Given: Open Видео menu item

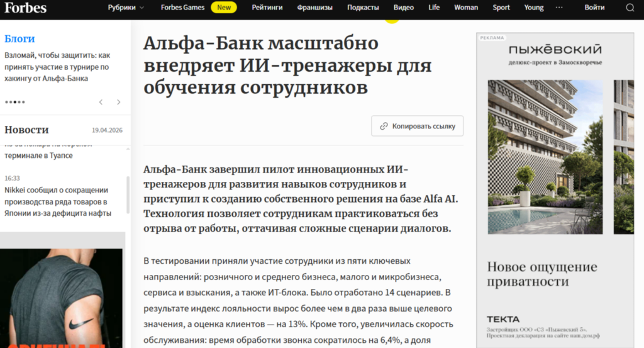Looking at the screenshot, I should point(404,8).
